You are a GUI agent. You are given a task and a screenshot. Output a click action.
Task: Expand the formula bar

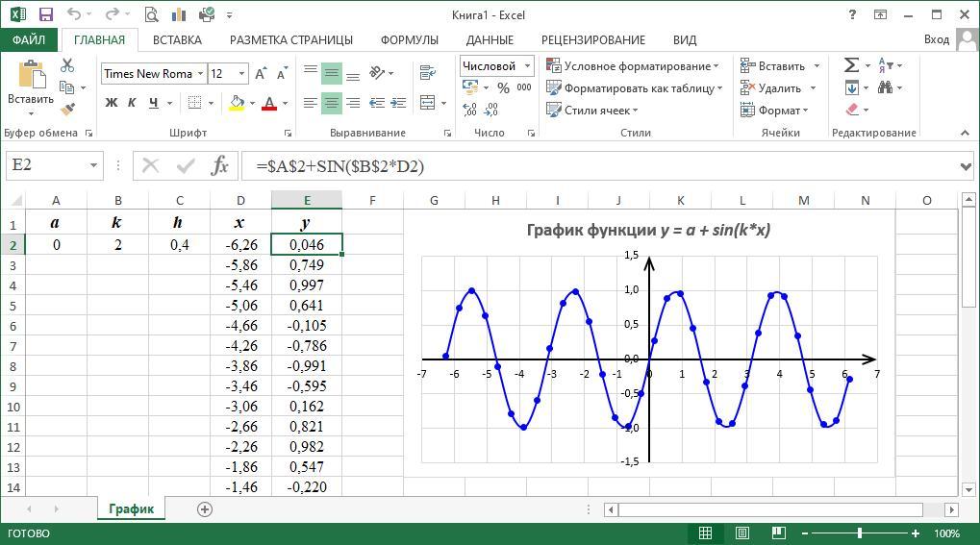[x=966, y=167]
